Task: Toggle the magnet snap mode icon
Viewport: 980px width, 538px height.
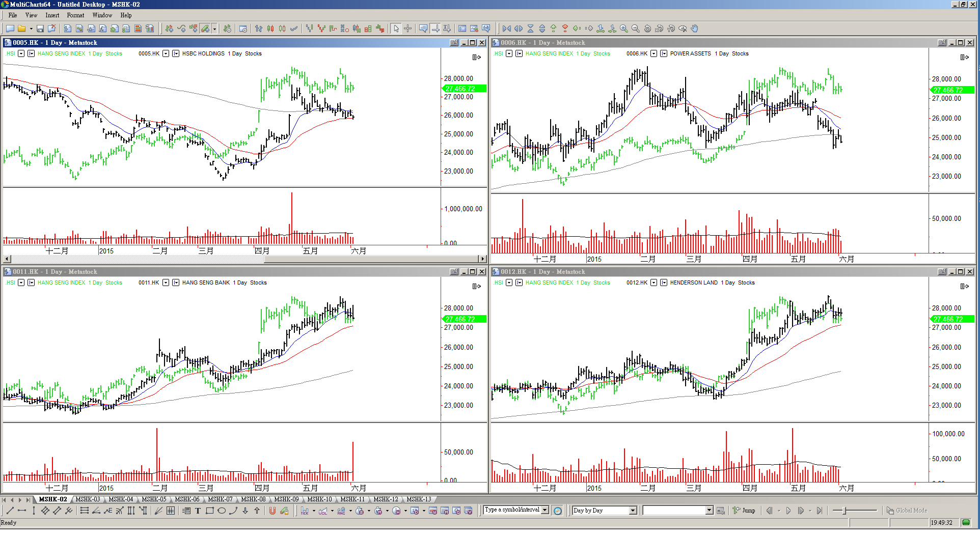Action: point(273,511)
